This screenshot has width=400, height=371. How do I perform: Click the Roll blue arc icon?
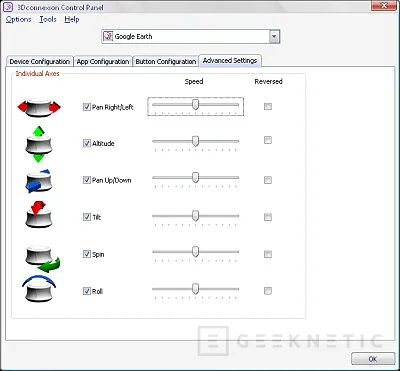coord(39,288)
